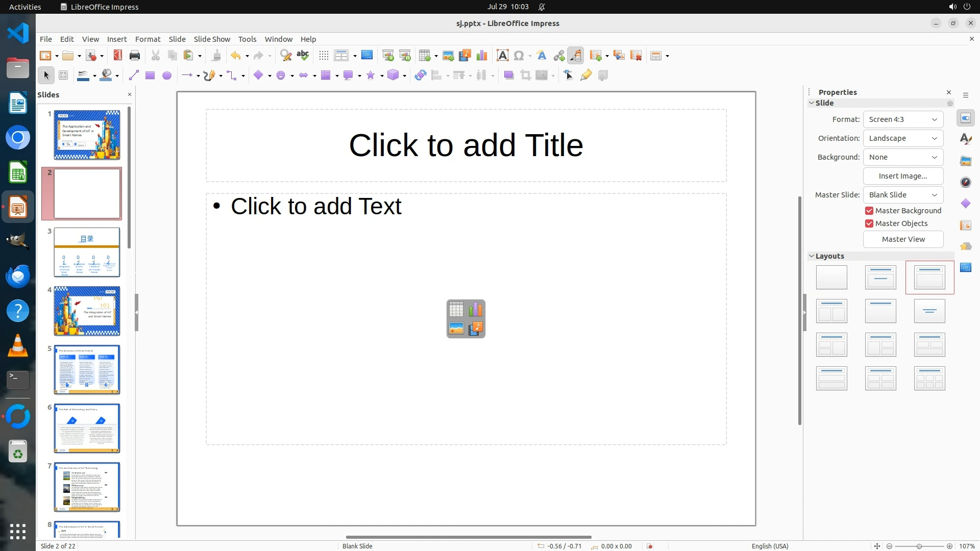Click the Insert Text Box icon
Viewport: 980px width, 551px height.
[502, 56]
